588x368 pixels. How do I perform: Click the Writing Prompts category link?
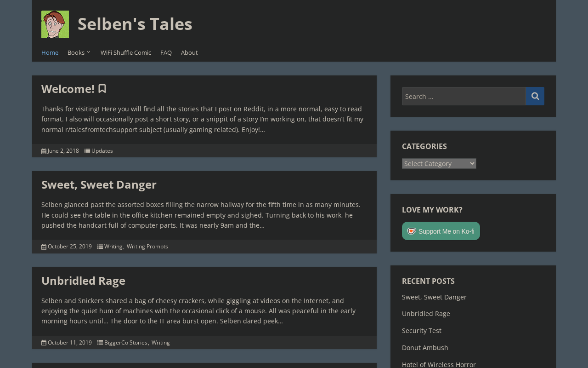click(x=147, y=247)
